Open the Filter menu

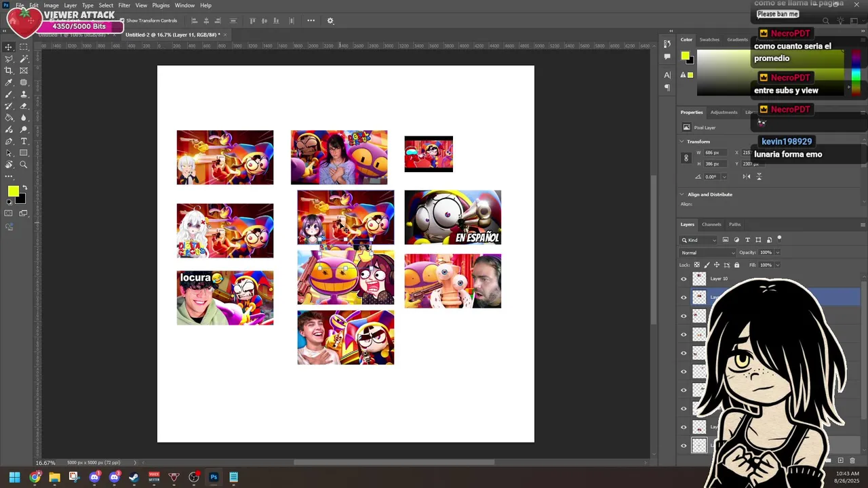(124, 5)
